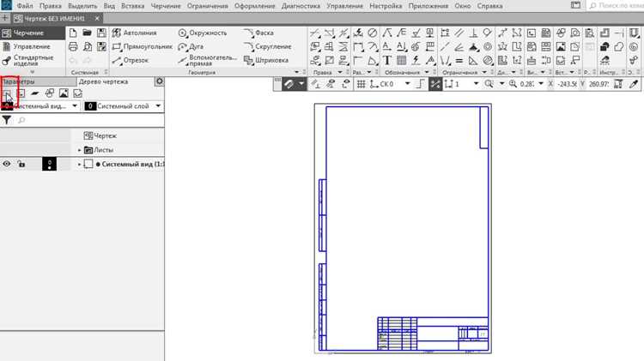Click the filter funnel icon in tree panel
The width and height of the screenshot is (644, 361).
[7, 120]
